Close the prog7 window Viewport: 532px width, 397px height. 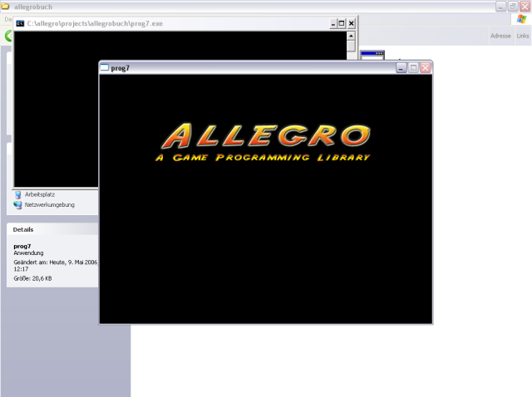tap(426, 67)
